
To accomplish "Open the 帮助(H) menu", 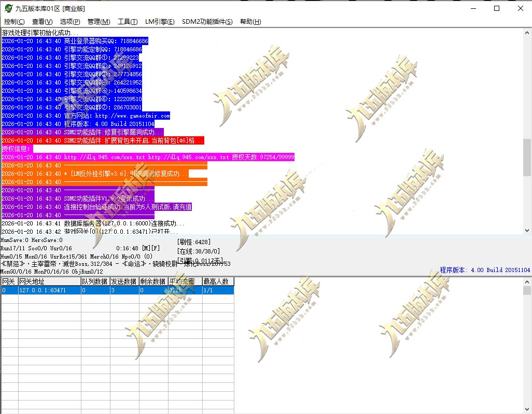I will (x=250, y=22).
